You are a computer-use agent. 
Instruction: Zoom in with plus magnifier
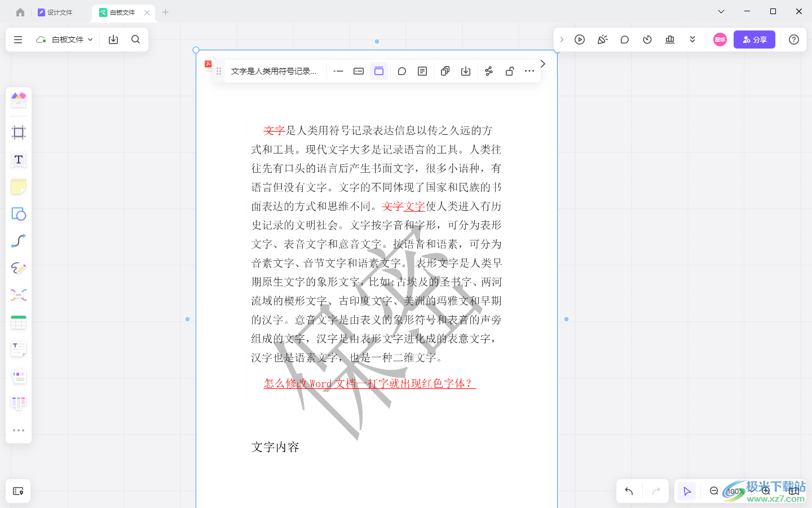(766, 491)
